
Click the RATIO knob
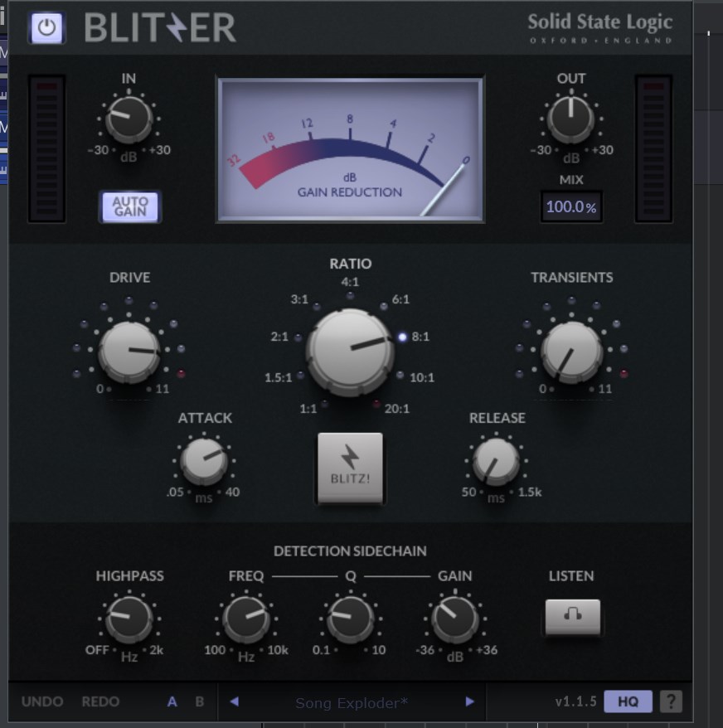350,352
